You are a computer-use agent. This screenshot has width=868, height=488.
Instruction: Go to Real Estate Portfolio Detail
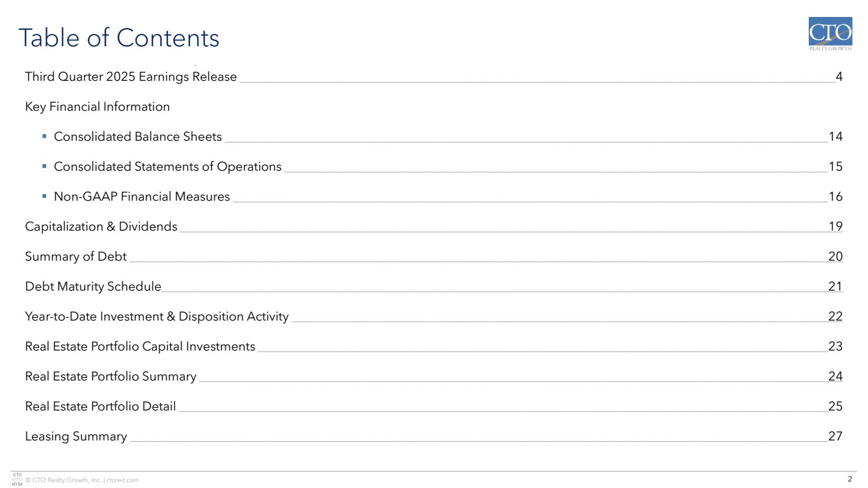click(100, 407)
